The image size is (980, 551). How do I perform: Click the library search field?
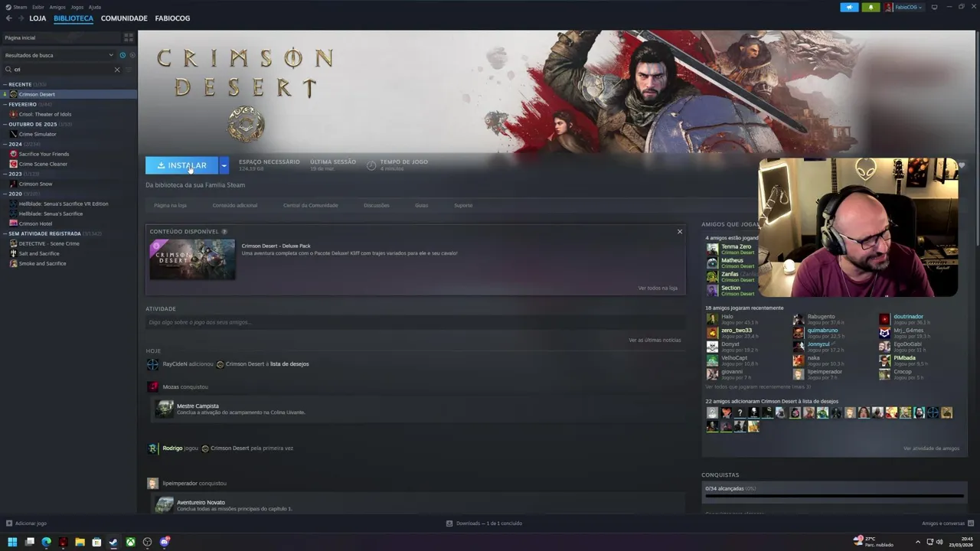click(61, 70)
